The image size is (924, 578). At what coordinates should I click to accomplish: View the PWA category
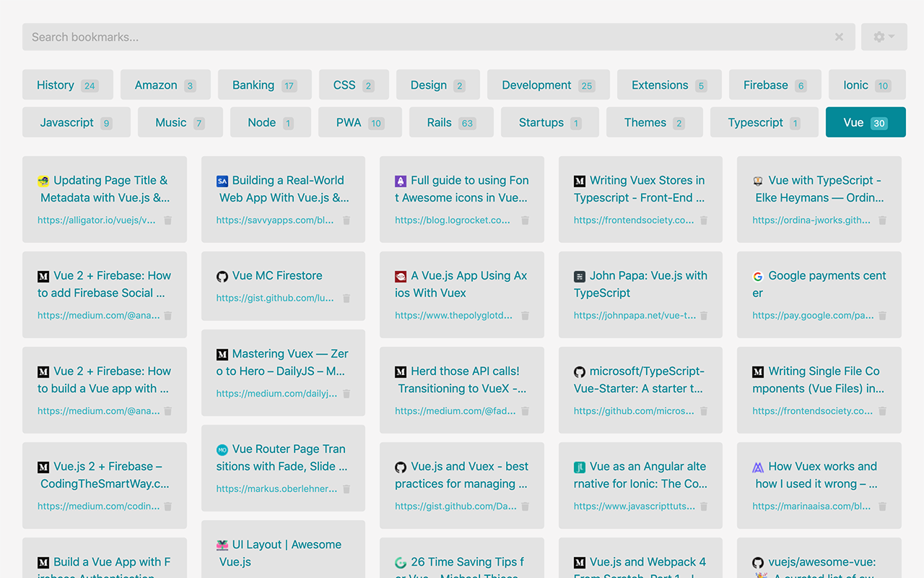point(360,123)
